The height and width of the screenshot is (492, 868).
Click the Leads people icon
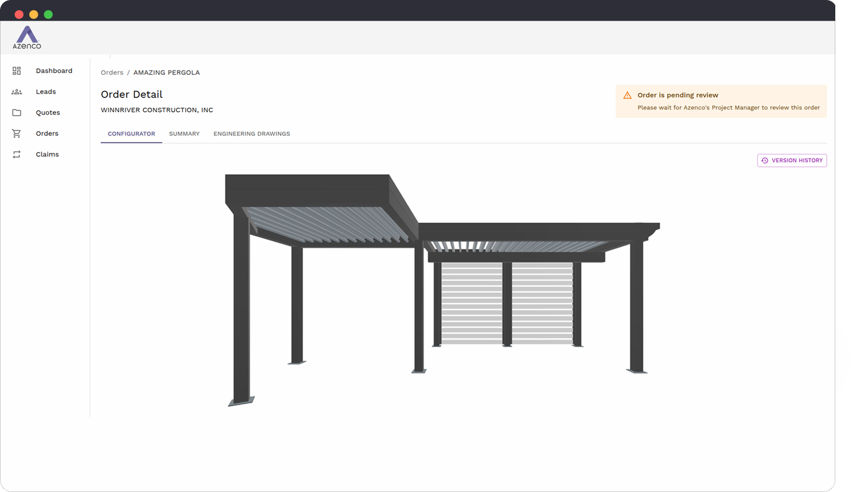pos(17,92)
